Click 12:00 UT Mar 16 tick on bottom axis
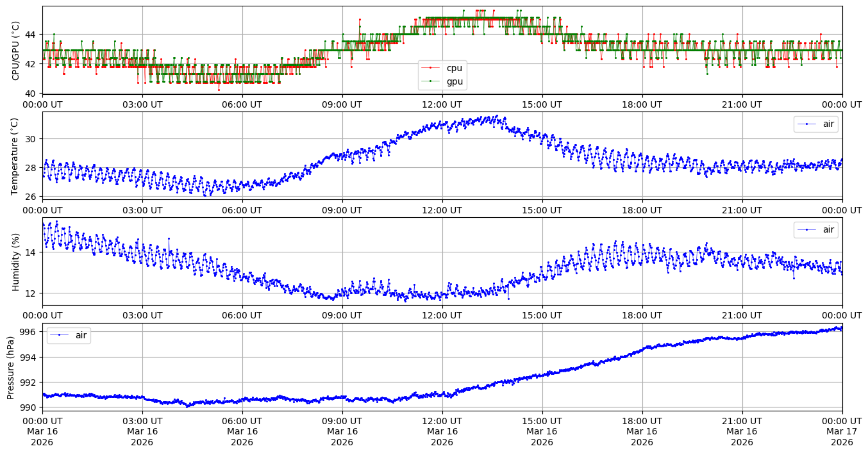 (x=442, y=431)
